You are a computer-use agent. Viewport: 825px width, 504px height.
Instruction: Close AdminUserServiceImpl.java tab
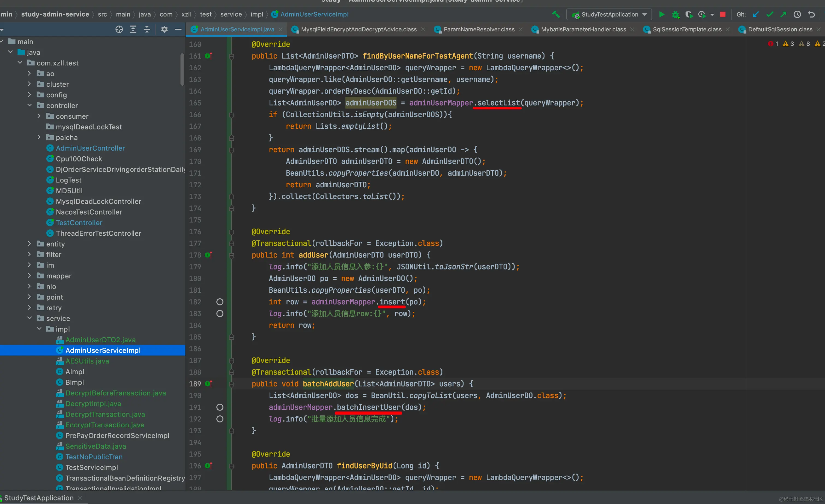click(x=280, y=29)
